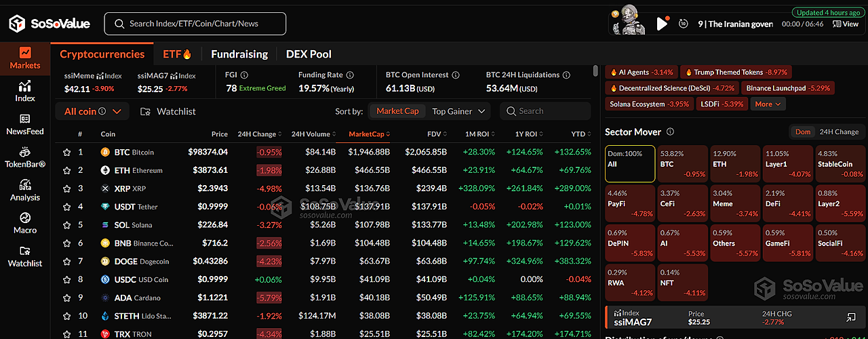Sort table by MarketCap column
The height and width of the screenshot is (339, 868).
pyautogui.click(x=369, y=134)
